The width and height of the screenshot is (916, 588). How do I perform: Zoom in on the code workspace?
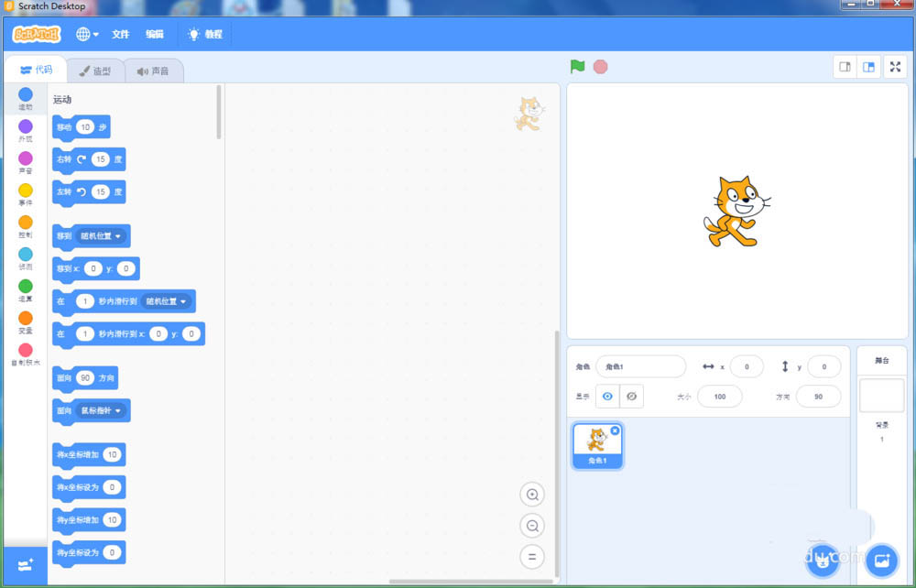[x=532, y=494]
